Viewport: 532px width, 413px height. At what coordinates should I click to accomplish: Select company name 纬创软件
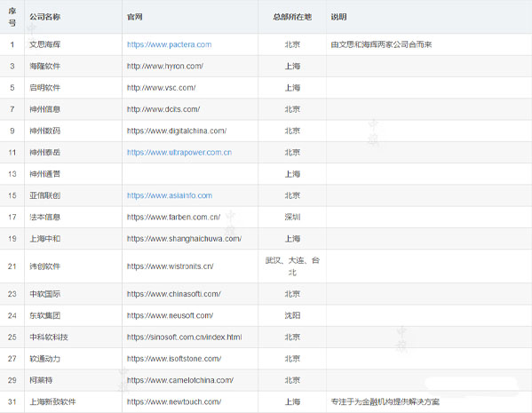44,266
